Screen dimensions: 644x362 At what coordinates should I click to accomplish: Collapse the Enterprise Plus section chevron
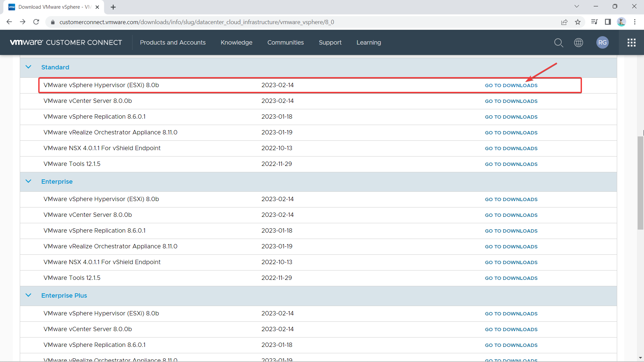29,295
